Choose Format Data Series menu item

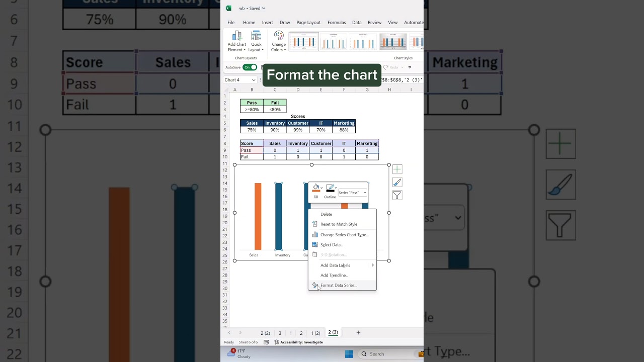[342, 285]
